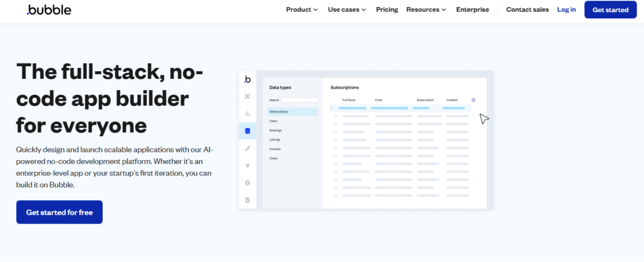This screenshot has height=262, width=644.
Task: Open the Settings gear icon in sidebar
Action: (247, 183)
